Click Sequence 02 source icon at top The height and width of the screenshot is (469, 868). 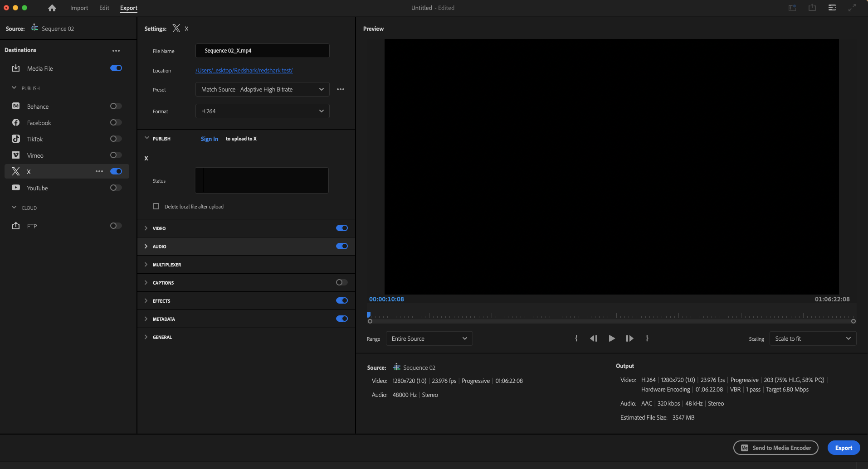coord(34,28)
